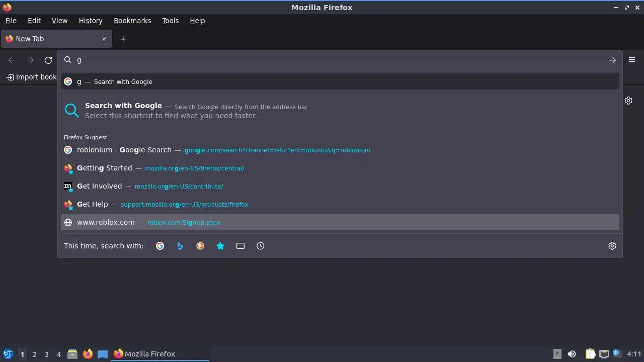Select the New Tab tab
The width and height of the screenshot is (644, 362).
tap(56, 39)
